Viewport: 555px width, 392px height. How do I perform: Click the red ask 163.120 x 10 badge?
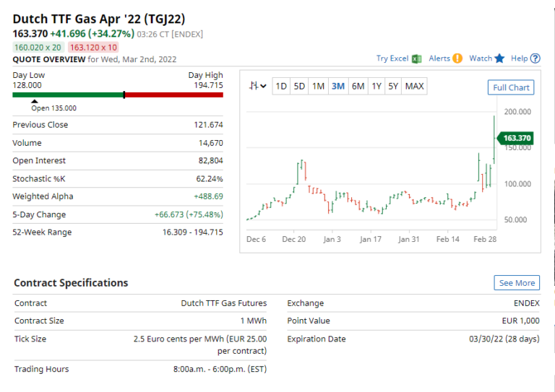[x=93, y=47]
